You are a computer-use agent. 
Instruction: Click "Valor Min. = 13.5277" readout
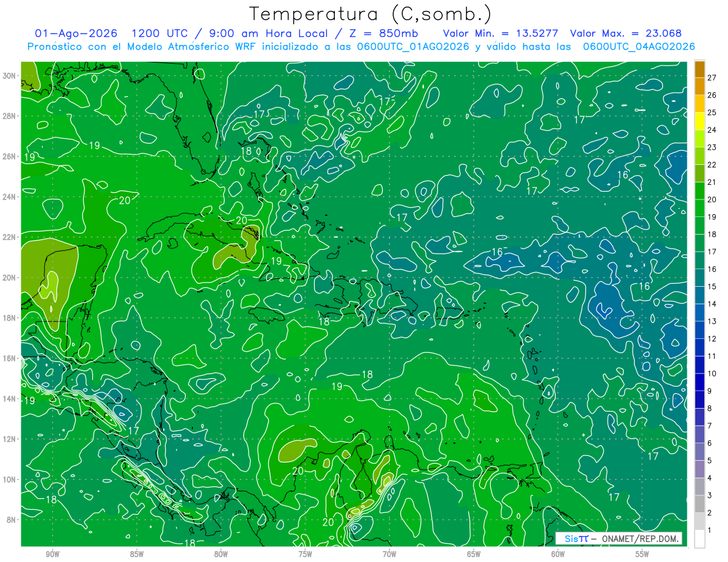pyautogui.click(x=500, y=33)
